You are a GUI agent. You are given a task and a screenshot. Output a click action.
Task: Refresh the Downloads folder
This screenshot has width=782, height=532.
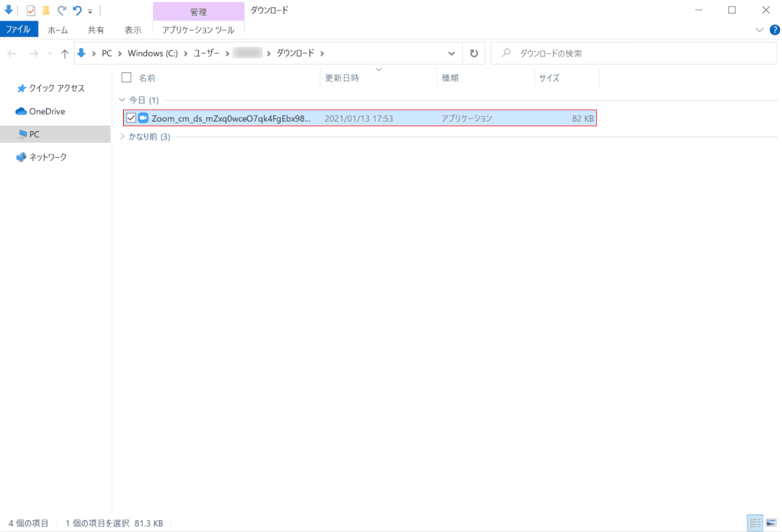[474, 53]
